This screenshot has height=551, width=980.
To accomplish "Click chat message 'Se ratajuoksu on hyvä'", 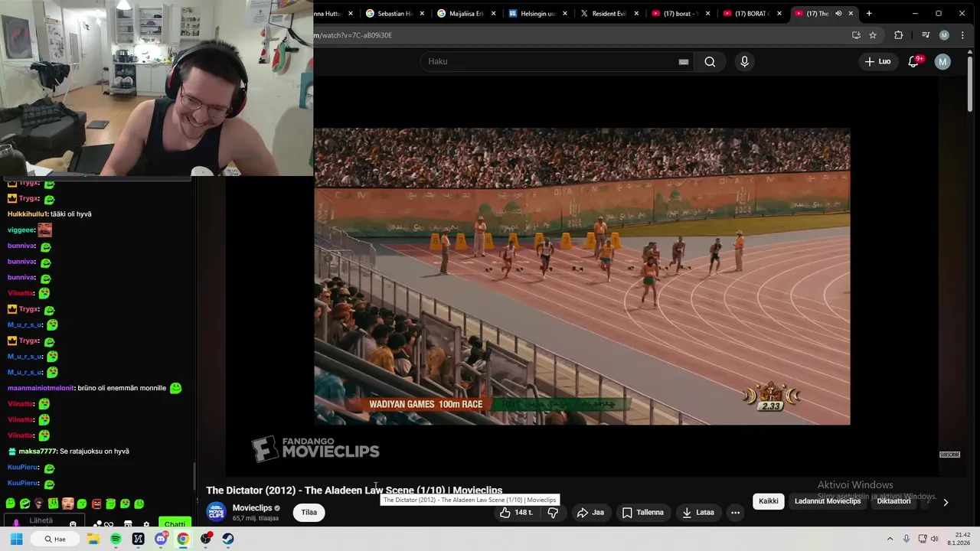I will (94, 452).
